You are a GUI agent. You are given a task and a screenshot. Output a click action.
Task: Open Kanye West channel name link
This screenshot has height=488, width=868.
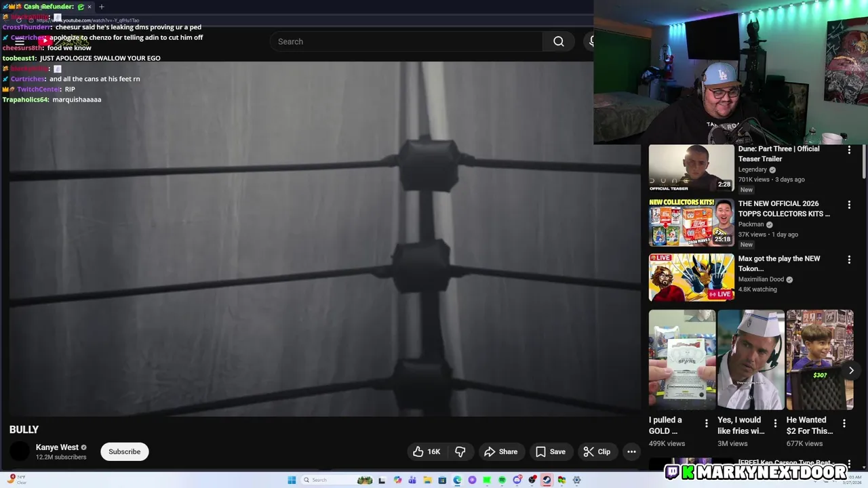click(57, 447)
